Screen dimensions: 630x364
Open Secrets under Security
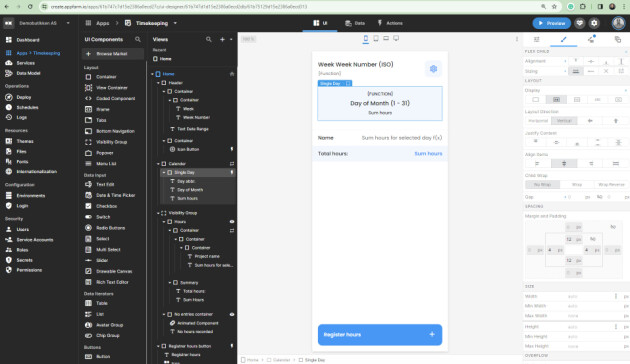[x=24, y=260]
